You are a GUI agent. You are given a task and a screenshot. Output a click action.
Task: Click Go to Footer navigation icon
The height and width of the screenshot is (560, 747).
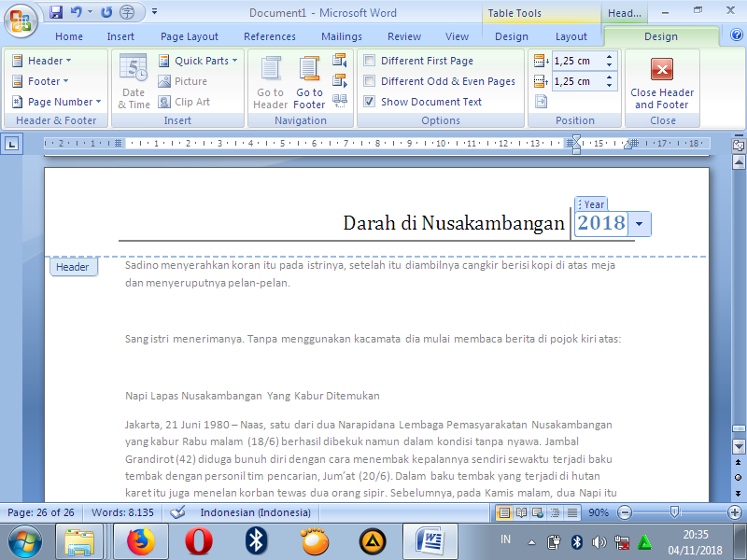coord(309,82)
